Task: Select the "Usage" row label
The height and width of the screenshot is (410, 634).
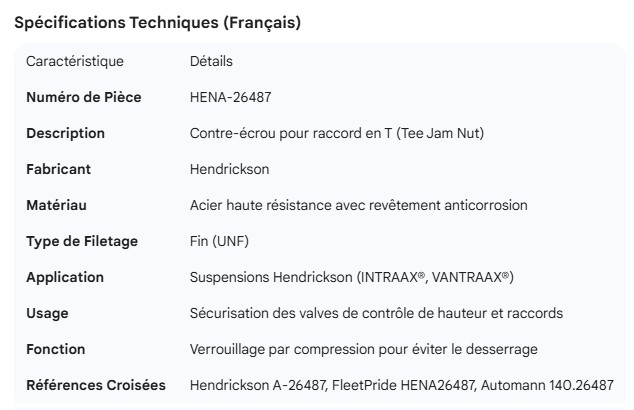Action: click(47, 313)
